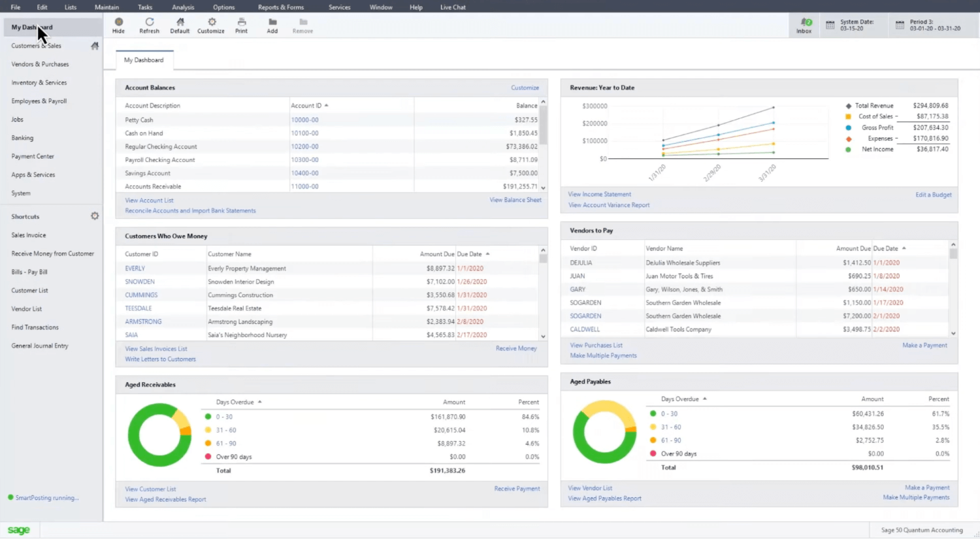Click the SmartPosting running green indicator
980x539 pixels.
point(10,498)
